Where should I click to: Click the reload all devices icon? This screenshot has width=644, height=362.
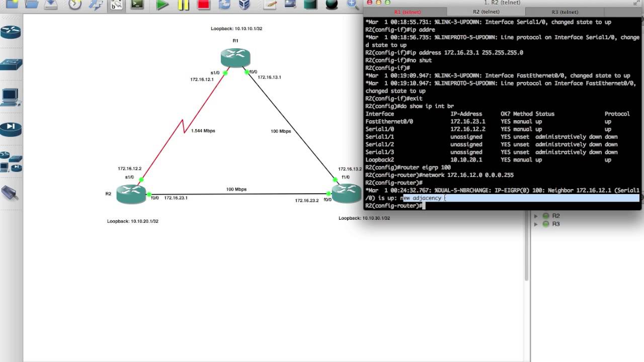click(224, 5)
